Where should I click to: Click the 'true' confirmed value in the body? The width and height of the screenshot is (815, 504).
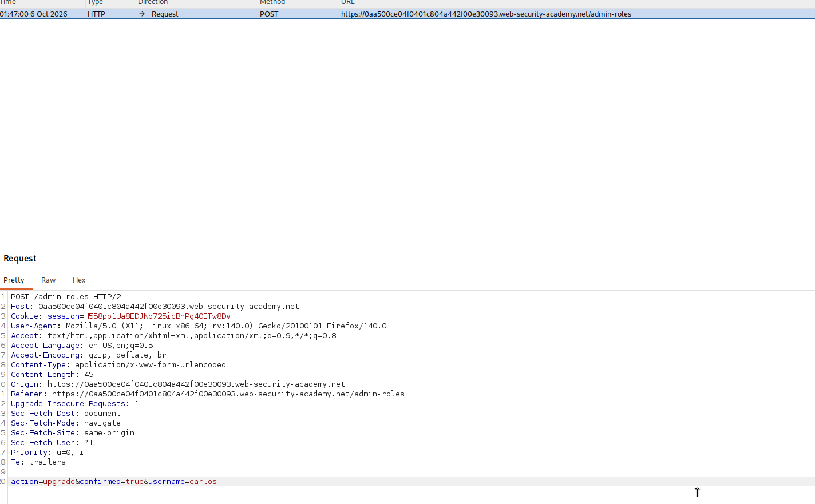[x=134, y=482]
